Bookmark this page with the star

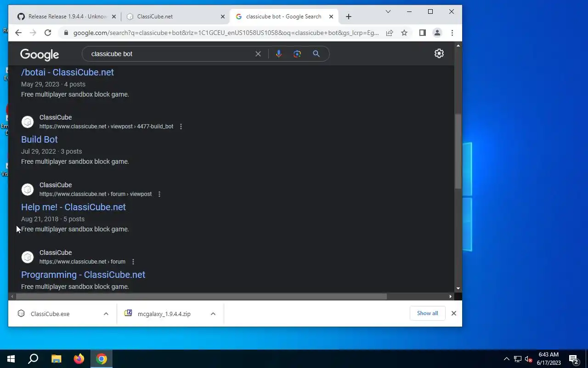pos(404,33)
